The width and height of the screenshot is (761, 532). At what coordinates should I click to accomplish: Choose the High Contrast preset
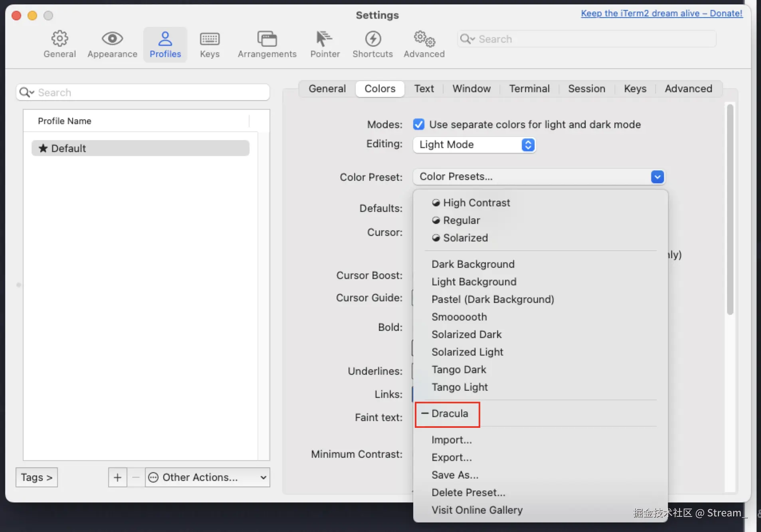[541, 203]
